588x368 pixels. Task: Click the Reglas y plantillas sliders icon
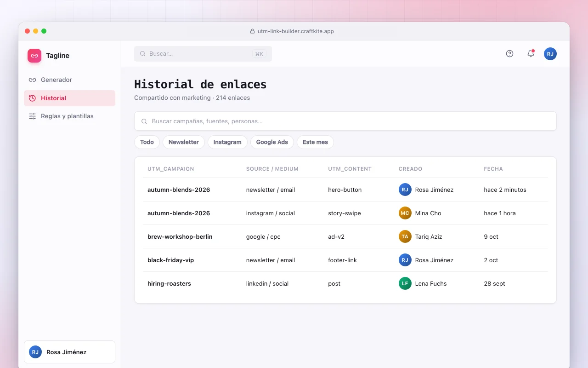click(x=32, y=116)
